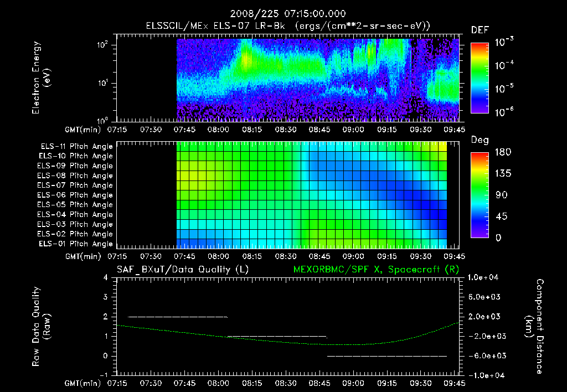This screenshot has width=567, height=392.
Task: Click 09:30 on the pitch angle time axis
Action: 421,256
